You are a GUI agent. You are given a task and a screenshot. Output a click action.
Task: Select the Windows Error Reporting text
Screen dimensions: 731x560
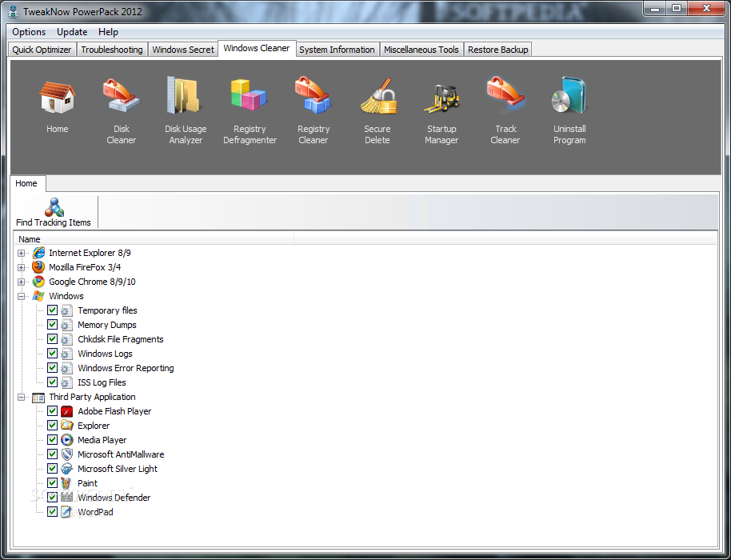[x=126, y=368]
